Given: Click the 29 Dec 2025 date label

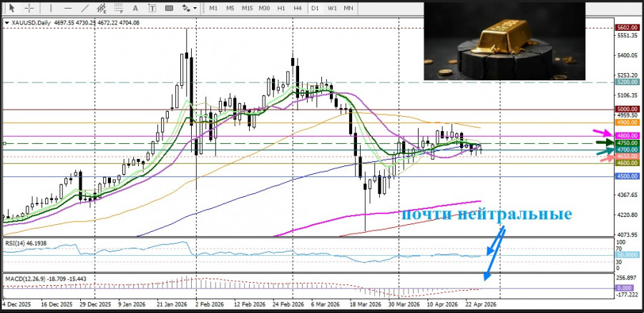Looking at the screenshot, I should pyautogui.click(x=97, y=305).
